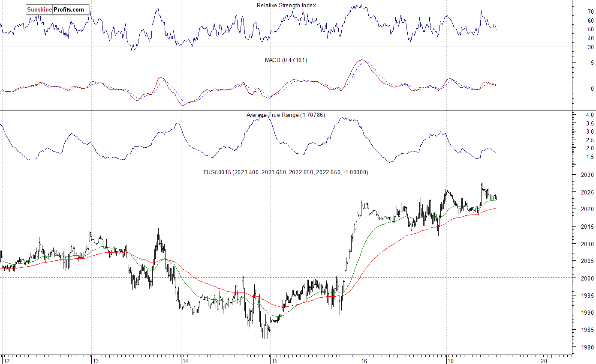Image resolution: width=596 pixels, height=364 pixels.
Task: Click the MACD (0.47161) label
Action: (286, 60)
